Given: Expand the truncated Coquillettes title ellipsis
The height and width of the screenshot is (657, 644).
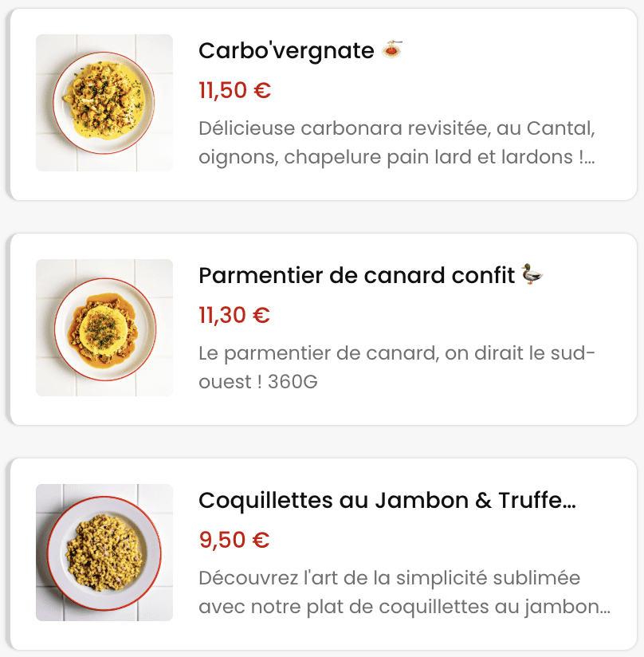Looking at the screenshot, I should 568,501.
